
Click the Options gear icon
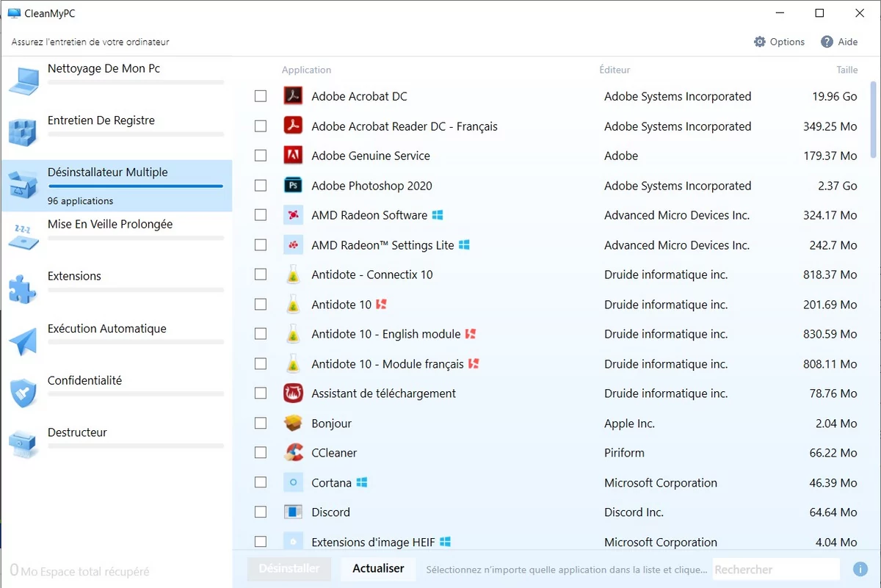(x=760, y=42)
